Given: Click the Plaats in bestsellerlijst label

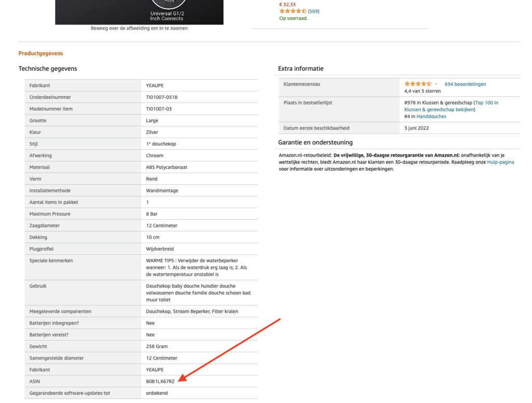Looking at the screenshot, I should coord(308,102).
